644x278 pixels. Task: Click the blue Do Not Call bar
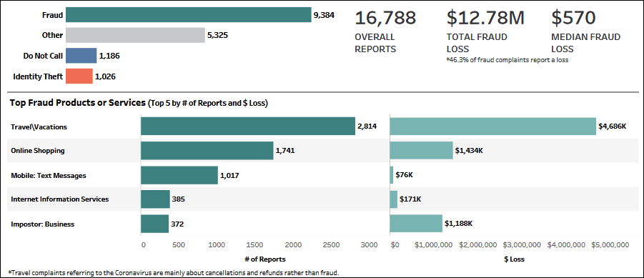[81, 56]
